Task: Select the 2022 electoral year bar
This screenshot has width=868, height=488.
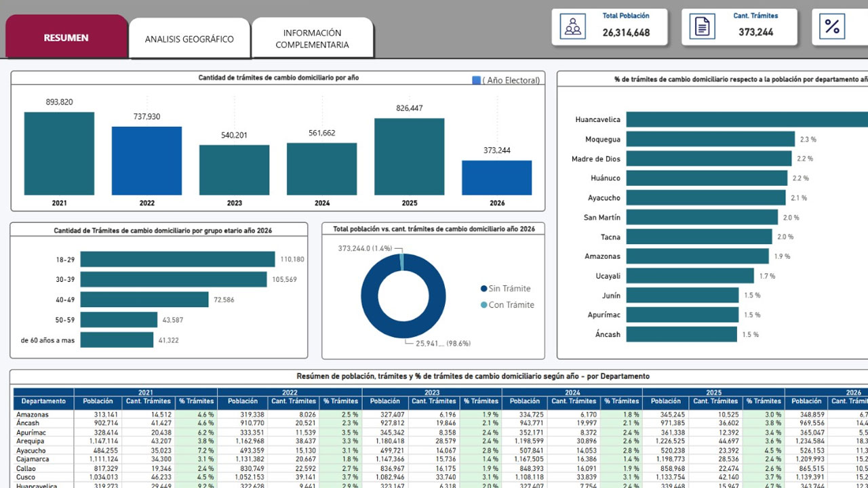Action: pos(147,161)
